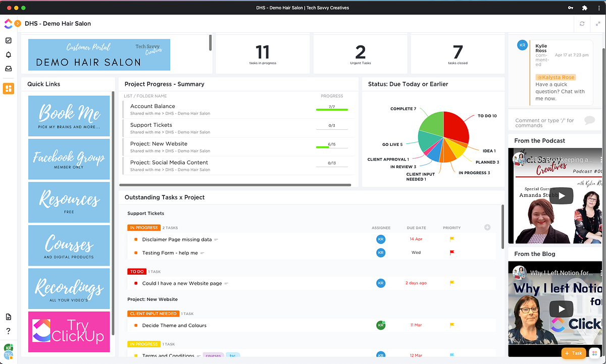The height and width of the screenshot is (364, 606).
Task: Click the notepad document icon near sidebar bottom
Action: (x=8, y=316)
